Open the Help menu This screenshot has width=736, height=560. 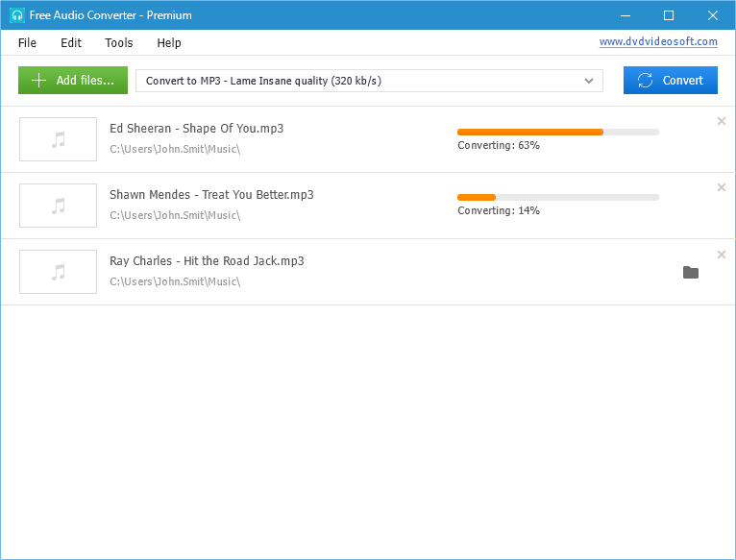pyautogui.click(x=169, y=43)
